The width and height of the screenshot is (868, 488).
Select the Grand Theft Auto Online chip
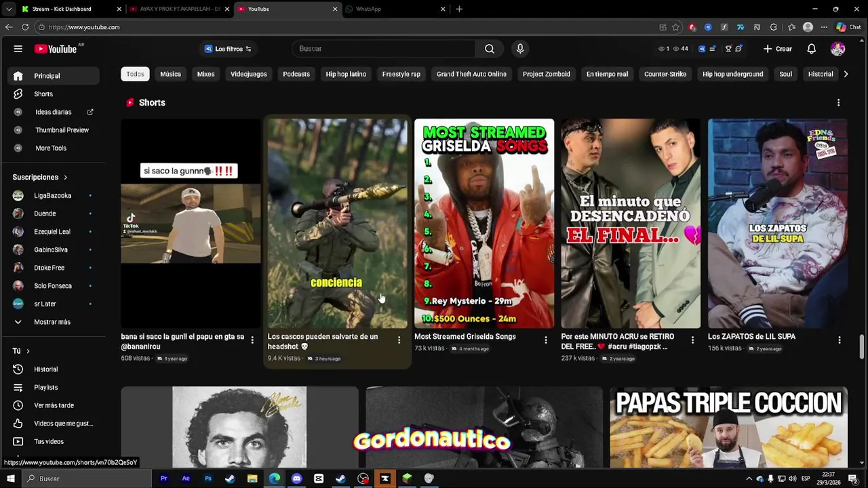tap(471, 74)
